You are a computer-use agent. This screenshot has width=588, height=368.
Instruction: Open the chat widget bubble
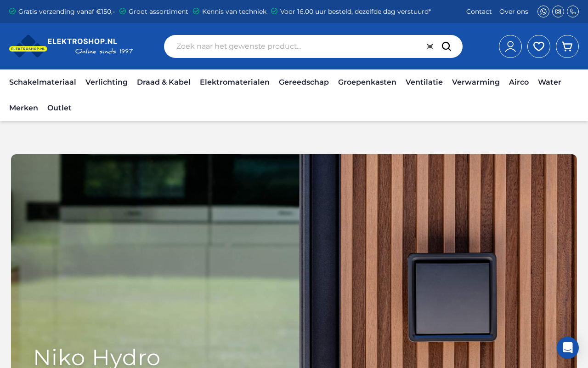[568, 348]
